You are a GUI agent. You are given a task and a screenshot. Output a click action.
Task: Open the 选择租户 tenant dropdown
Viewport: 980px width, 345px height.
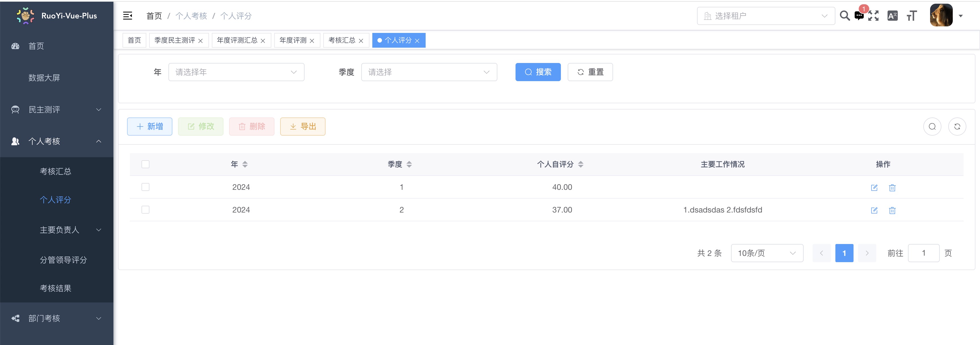(766, 16)
